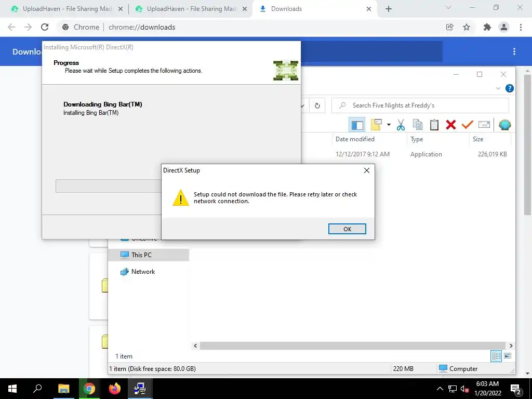Click the blue Help question mark icon

tap(509, 88)
